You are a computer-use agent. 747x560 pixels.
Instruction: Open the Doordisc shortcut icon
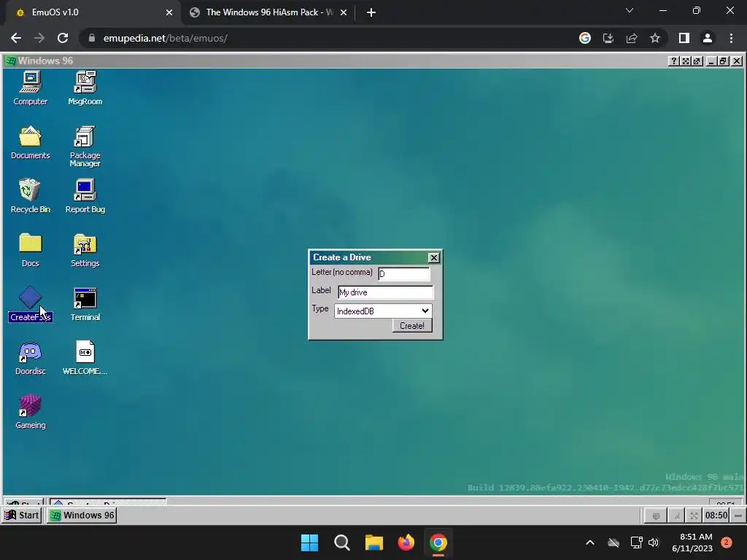click(x=31, y=357)
